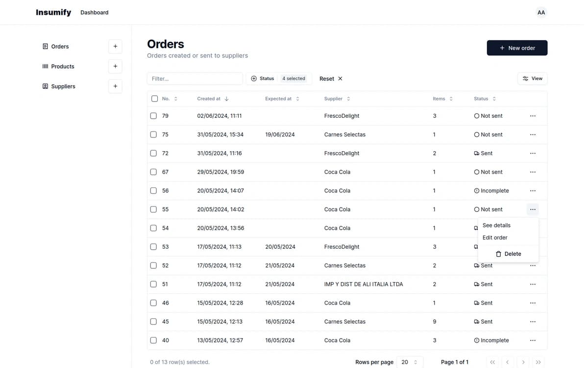Open row actions for order 51
588x368 pixels.
tap(533, 284)
